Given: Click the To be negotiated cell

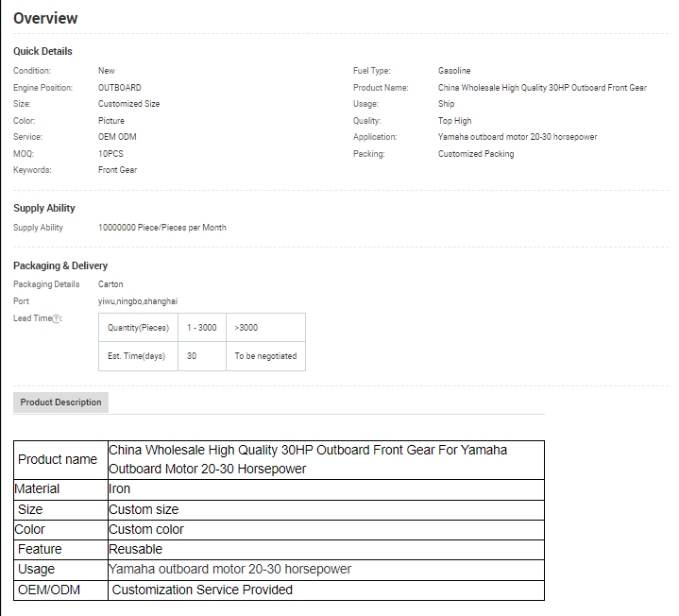Looking at the screenshot, I should coord(265,356).
